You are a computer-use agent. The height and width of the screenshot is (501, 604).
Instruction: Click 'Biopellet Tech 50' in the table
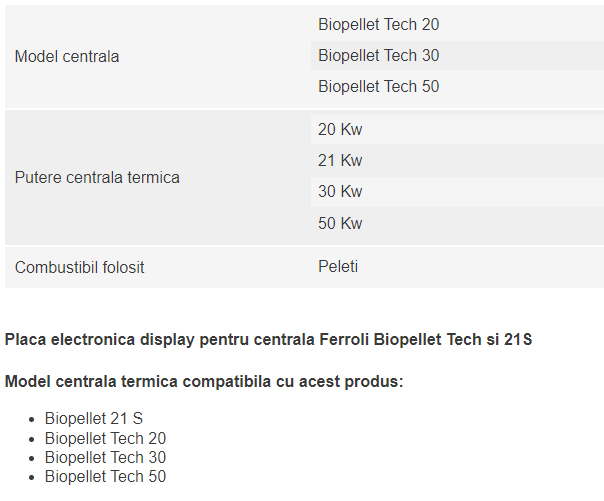pos(378,86)
